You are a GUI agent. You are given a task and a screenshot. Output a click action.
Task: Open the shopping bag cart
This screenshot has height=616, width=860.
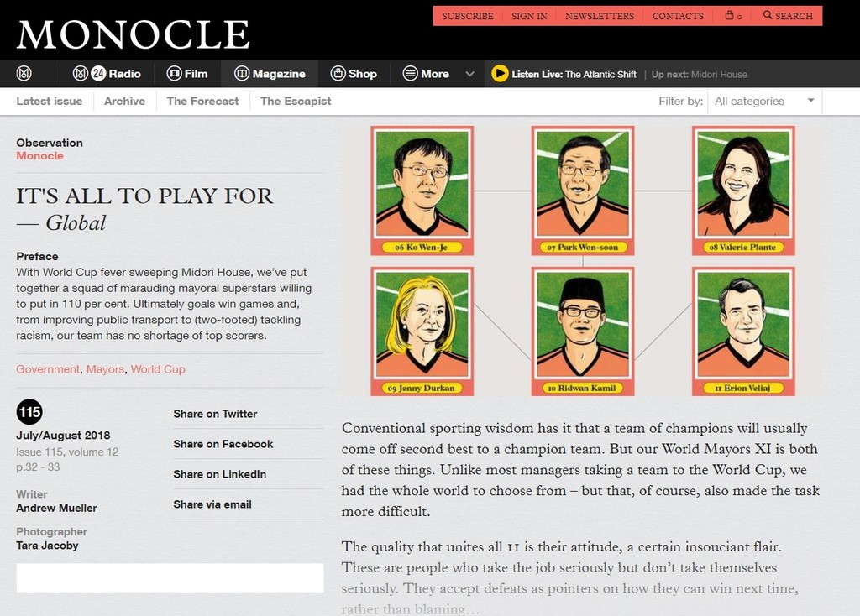(733, 16)
